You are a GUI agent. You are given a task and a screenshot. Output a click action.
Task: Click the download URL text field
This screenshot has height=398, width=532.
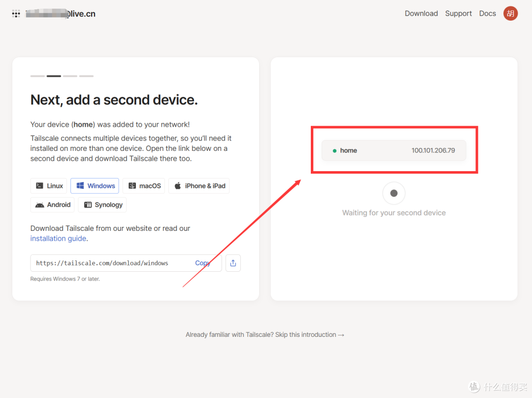126,263
